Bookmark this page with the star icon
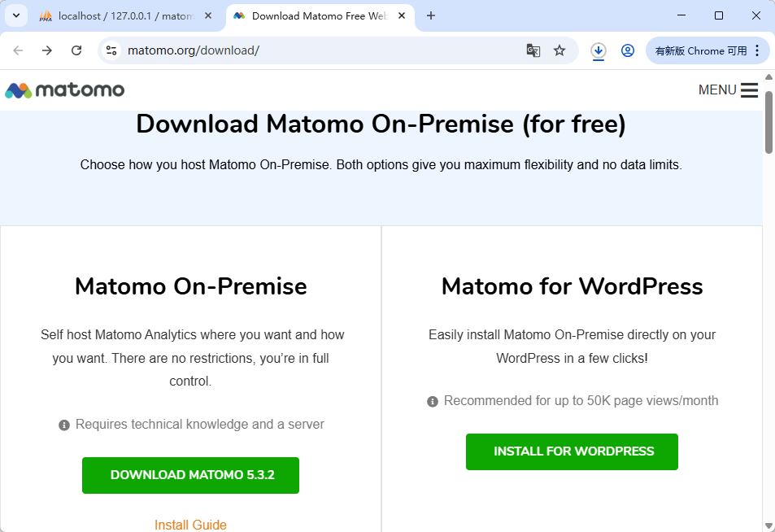This screenshot has height=532, width=775. click(x=559, y=50)
